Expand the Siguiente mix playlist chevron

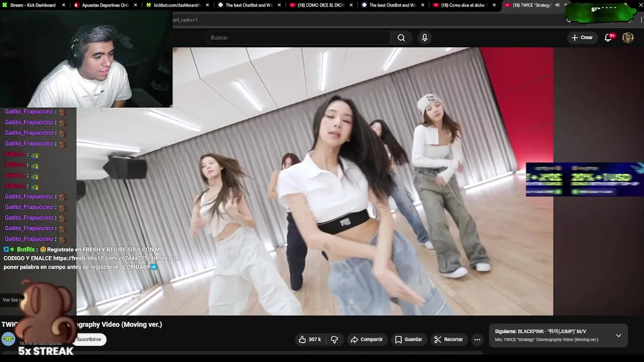coord(618,335)
